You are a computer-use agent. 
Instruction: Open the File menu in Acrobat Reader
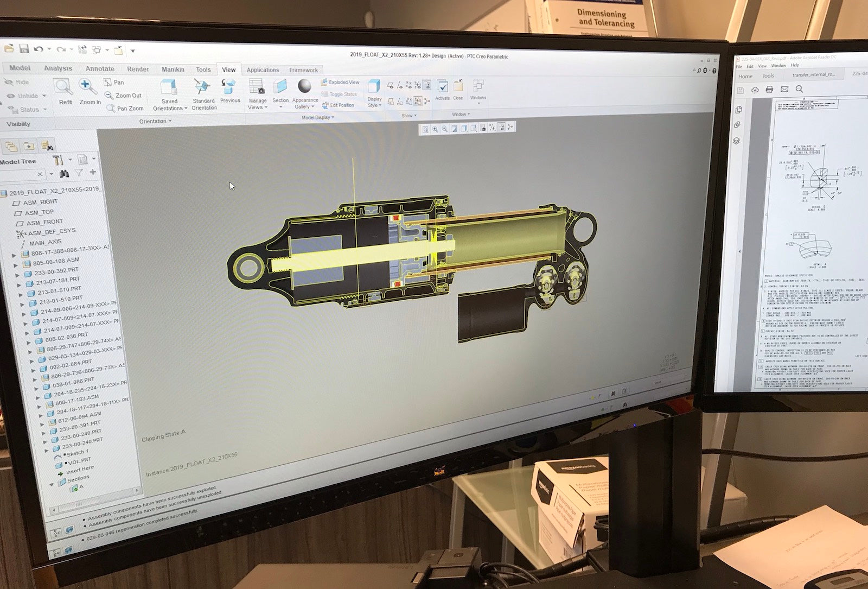(x=738, y=66)
